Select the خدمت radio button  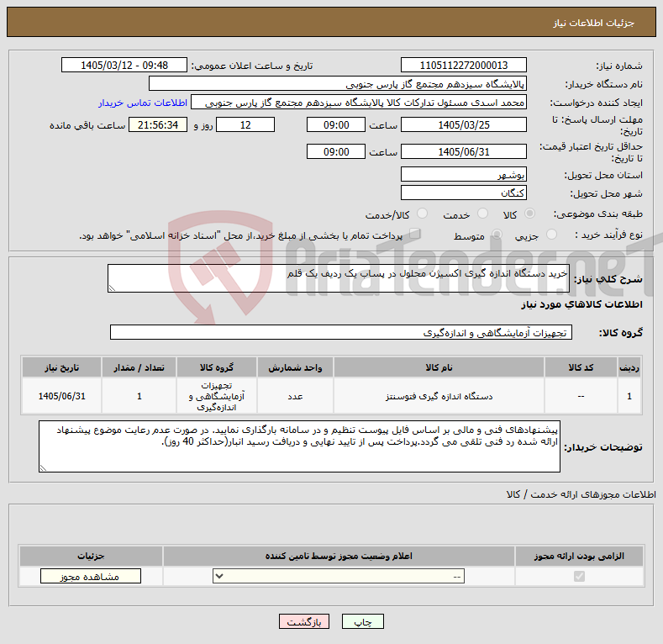(482, 214)
